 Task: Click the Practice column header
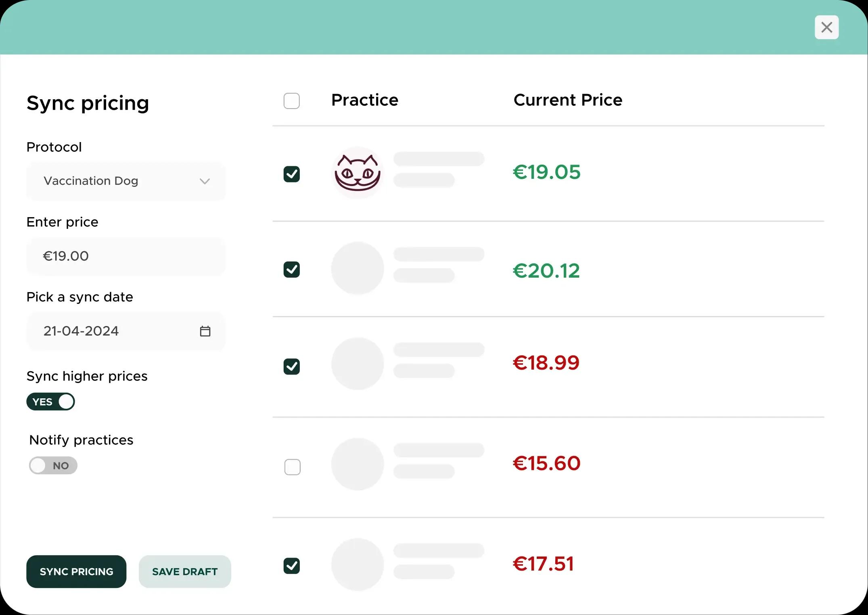(365, 100)
